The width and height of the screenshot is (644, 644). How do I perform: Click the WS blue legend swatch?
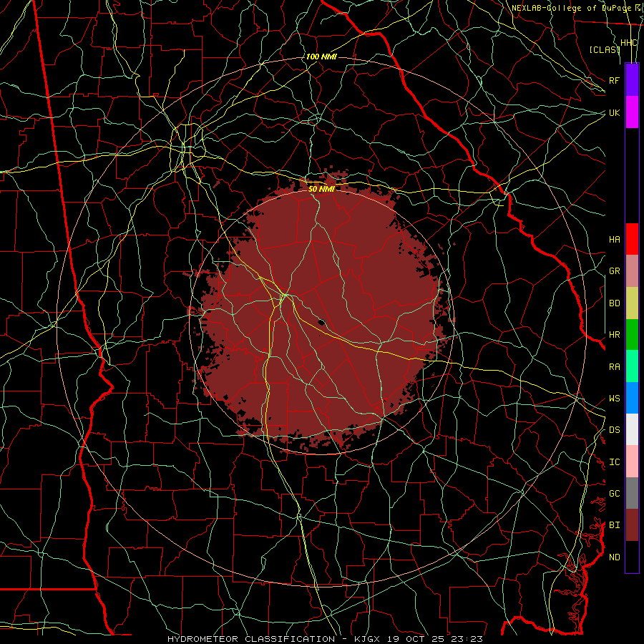[x=632, y=398]
